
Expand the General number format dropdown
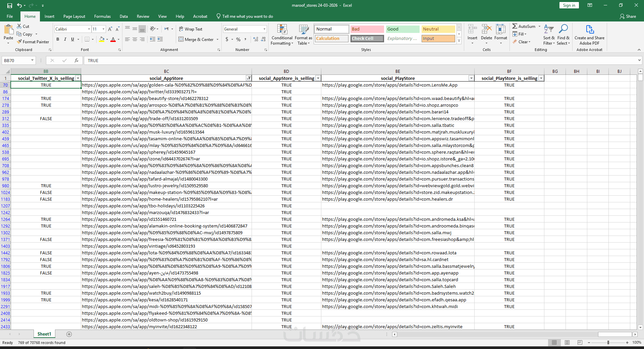[x=264, y=29]
